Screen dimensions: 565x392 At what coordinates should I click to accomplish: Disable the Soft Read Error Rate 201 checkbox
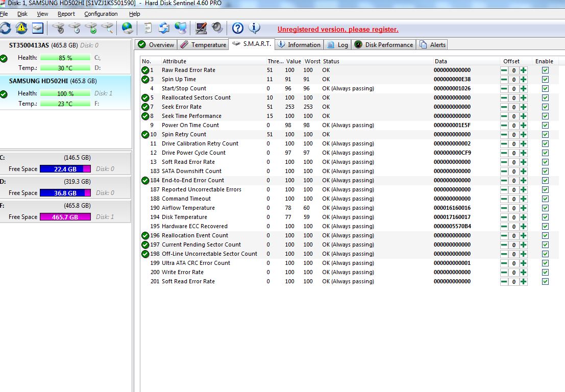(545, 282)
